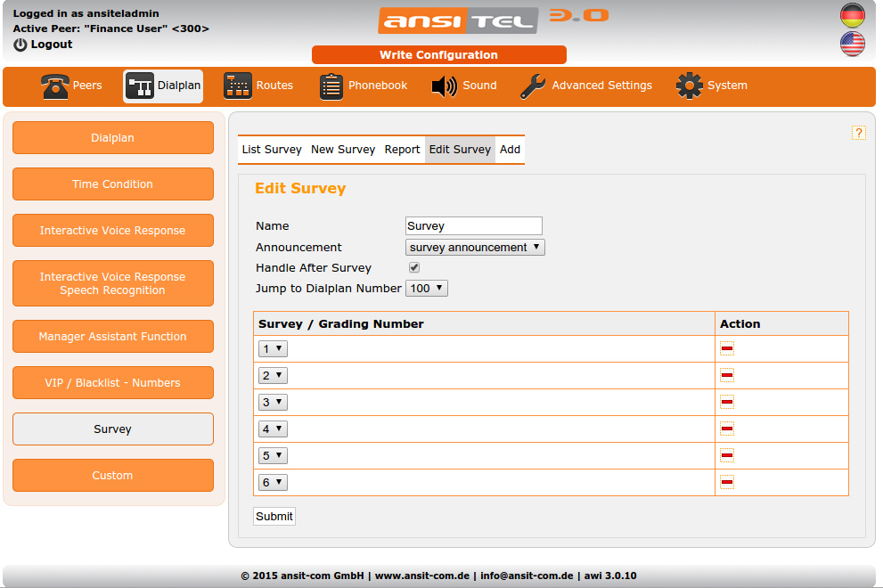
Task: Open the Phonebook using its book icon
Action: 331,86
